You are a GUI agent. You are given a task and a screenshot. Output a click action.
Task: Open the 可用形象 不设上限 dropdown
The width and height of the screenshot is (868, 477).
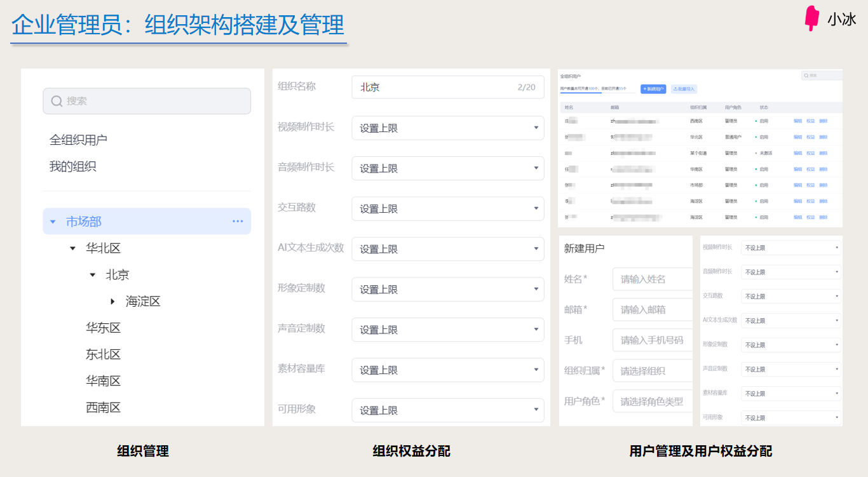[x=791, y=418]
